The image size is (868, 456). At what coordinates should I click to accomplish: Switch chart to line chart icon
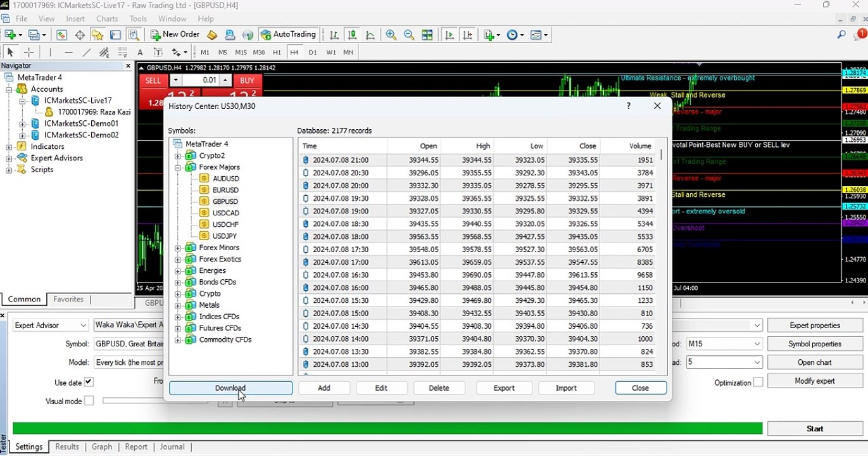point(370,35)
